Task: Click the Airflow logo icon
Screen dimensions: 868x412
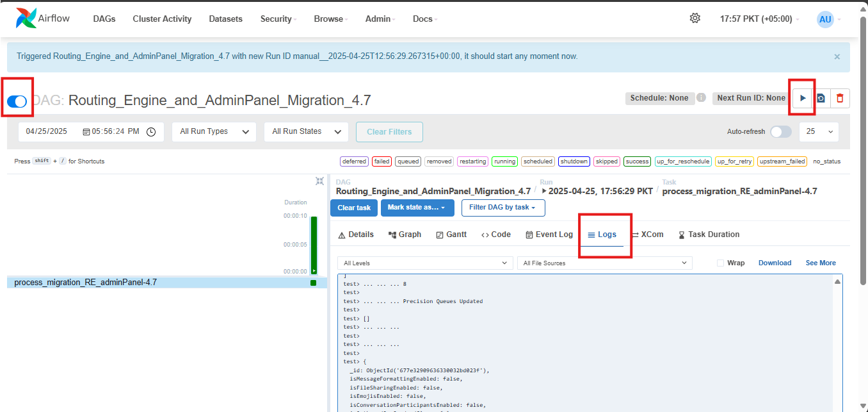Action: tap(26, 19)
